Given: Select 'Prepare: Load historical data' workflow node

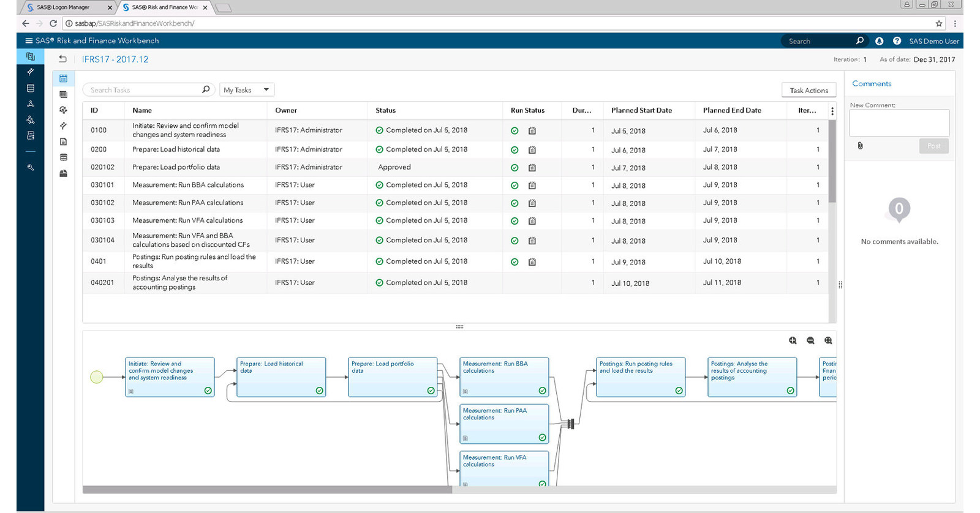Looking at the screenshot, I should [281, 377].
